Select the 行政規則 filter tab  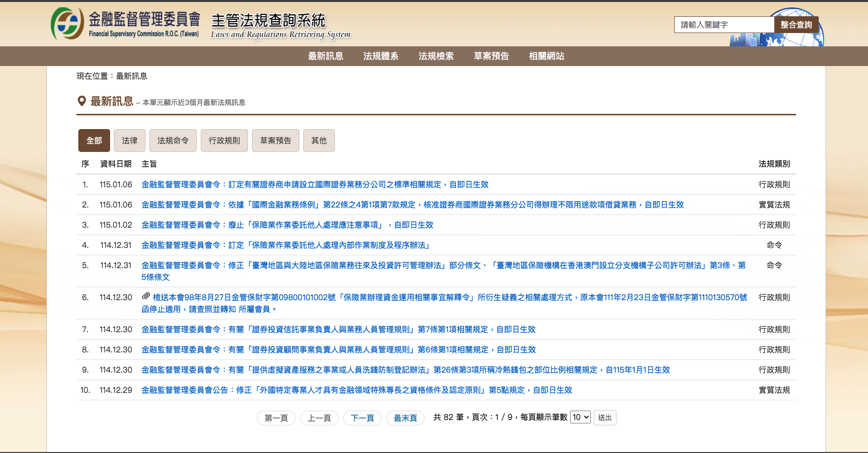click(224, 140)
